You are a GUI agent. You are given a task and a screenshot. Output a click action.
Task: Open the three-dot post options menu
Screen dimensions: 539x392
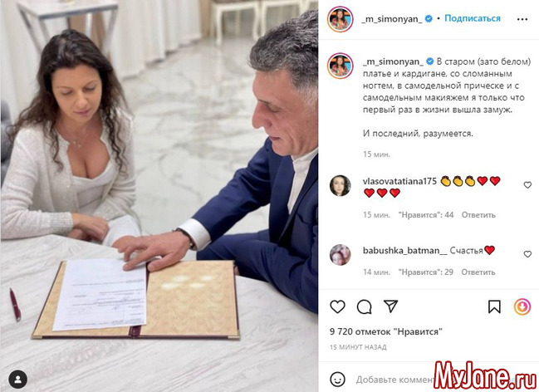(x=522, y=19)
